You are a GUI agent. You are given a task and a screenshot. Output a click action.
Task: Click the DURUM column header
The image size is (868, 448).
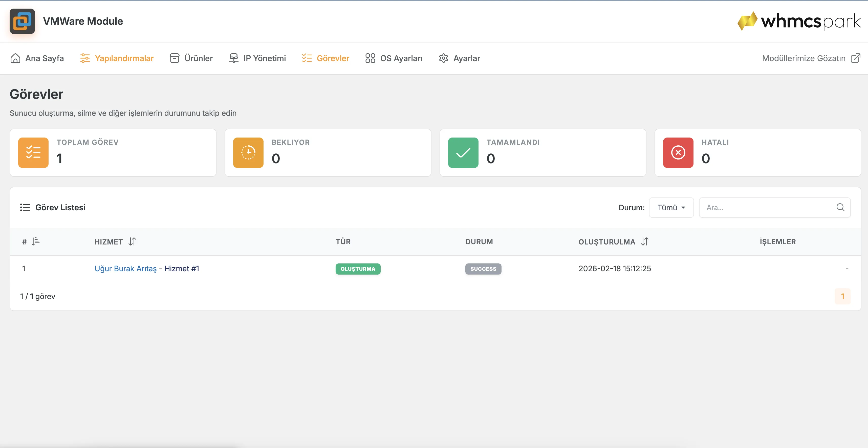pos(479,241)
